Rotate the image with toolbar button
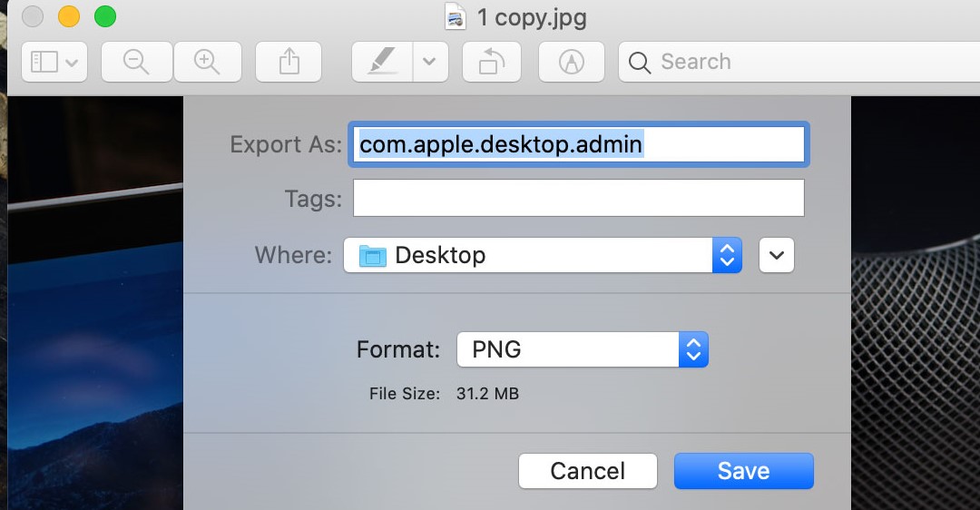Viewport: 980px width, 510px height. coord(492,62)
